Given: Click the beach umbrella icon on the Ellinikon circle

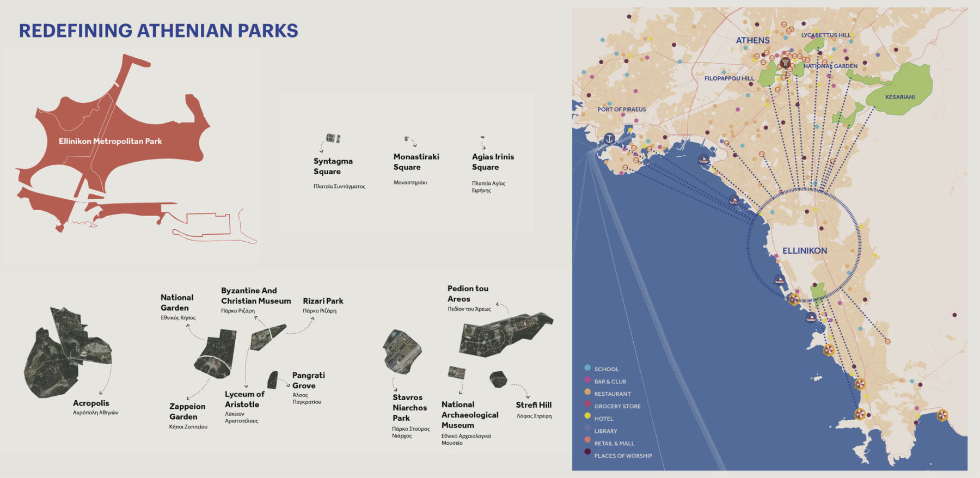Looking at the screenshot, I should pyautogui.click(x=794, y=299).
